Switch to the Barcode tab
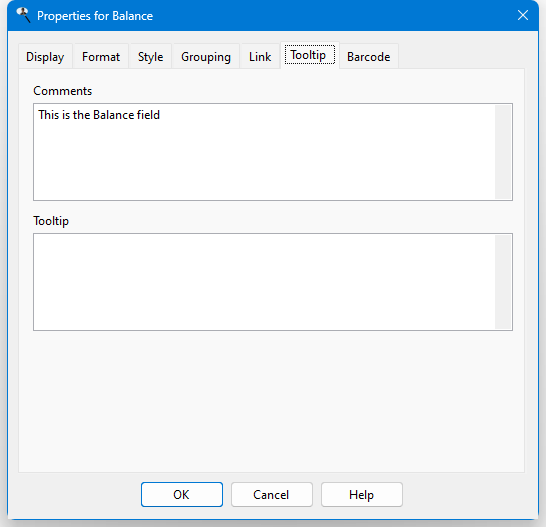This screenshot has height=527, width=546. tap(368, 56)
